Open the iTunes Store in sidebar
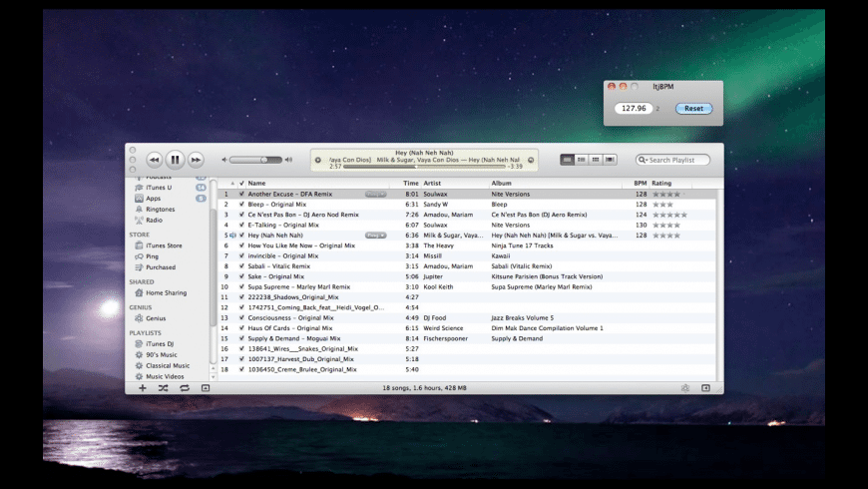Viewport: 868px width, 489px height. click(164, 245)
